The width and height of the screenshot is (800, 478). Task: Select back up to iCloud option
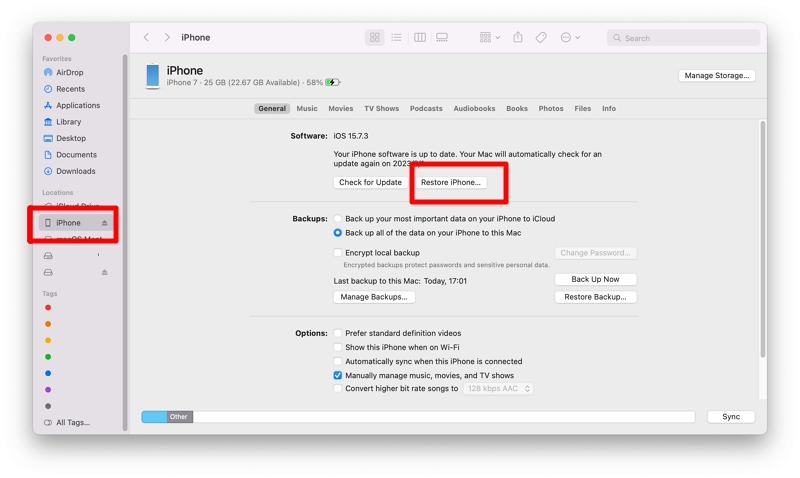click(x=338, y=218)
